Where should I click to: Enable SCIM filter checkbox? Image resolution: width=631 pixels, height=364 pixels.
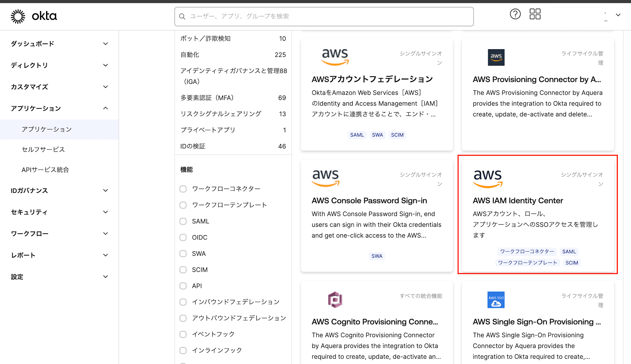pyautogui.click(x=183, y=270)
